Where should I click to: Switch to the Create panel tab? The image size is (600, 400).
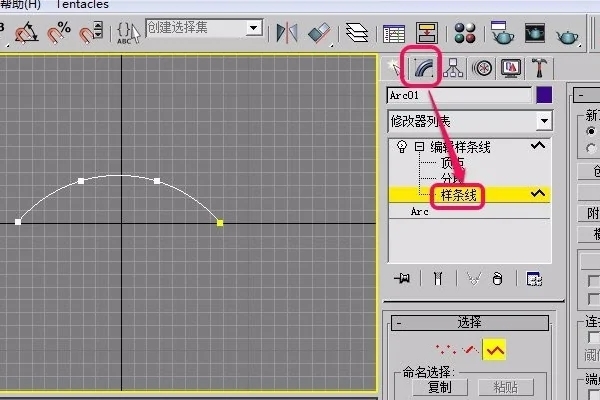394,68
